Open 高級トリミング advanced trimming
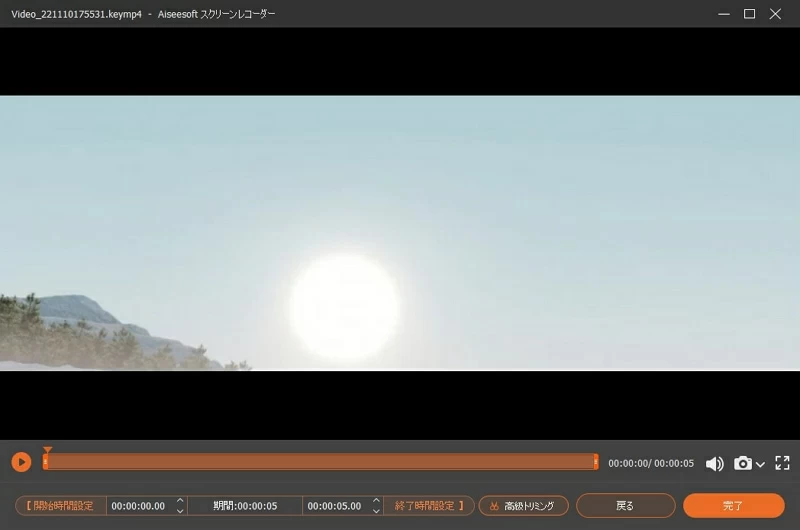The height and width of the screenshot is (530, 800). 523,506
